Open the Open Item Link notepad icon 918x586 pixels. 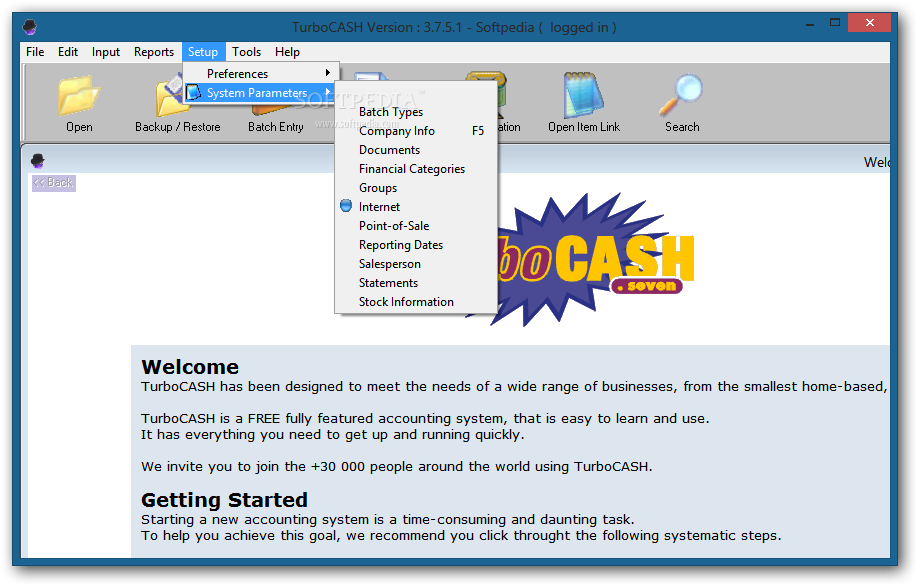(x=583, y=95)
